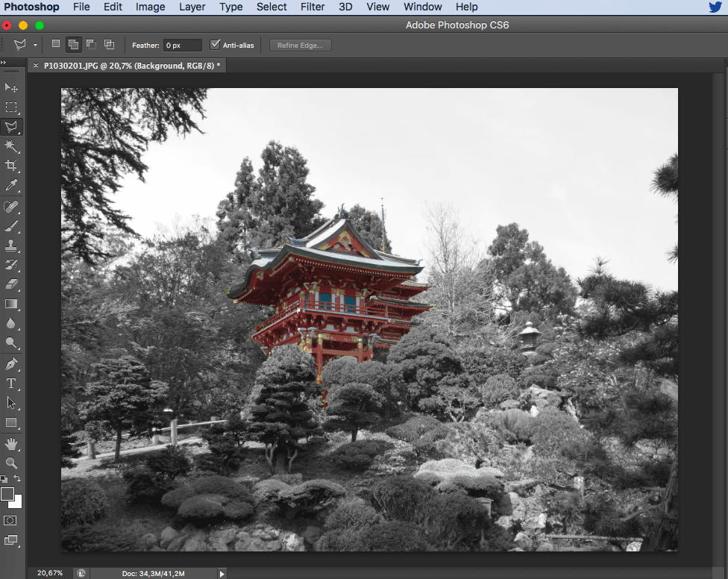This screenshot has width=728, height=579.
Task: Expand the collapsed tools panel arrows
Action: tap(4, 63)
